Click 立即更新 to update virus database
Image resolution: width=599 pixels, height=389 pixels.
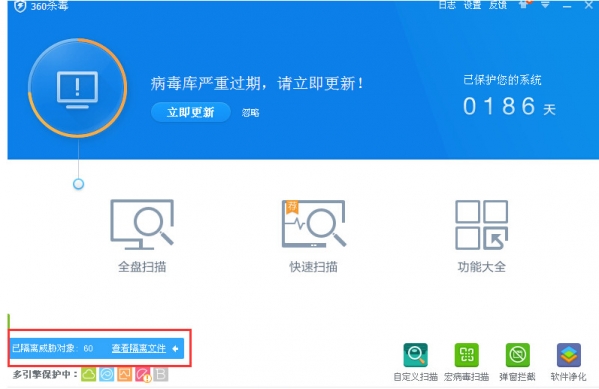191,112
